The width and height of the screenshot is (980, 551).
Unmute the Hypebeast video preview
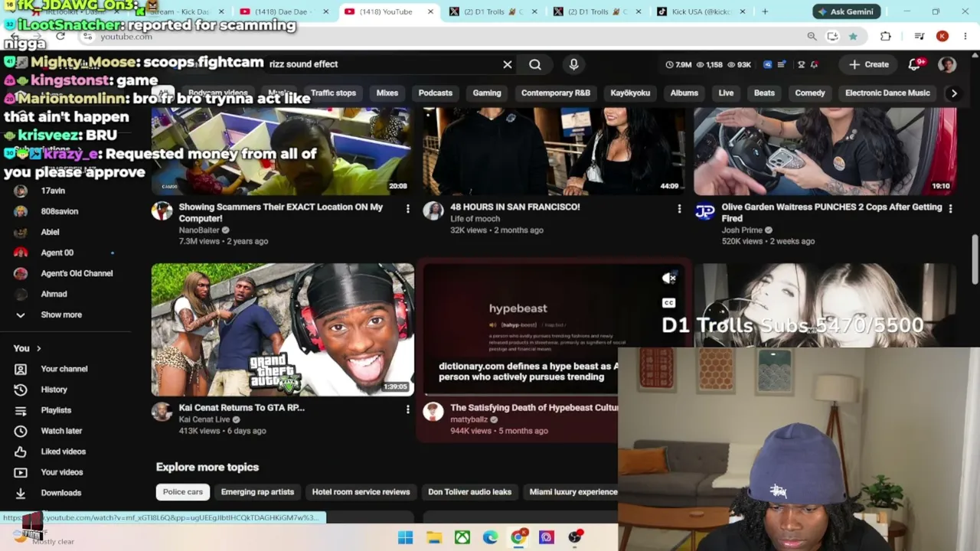click(x=668, y=279)
